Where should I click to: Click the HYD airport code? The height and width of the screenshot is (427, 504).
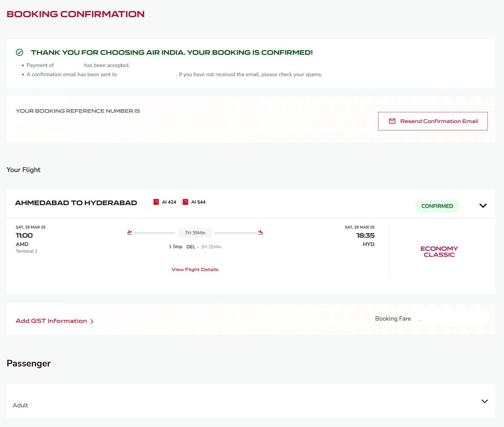coord(368,244)
